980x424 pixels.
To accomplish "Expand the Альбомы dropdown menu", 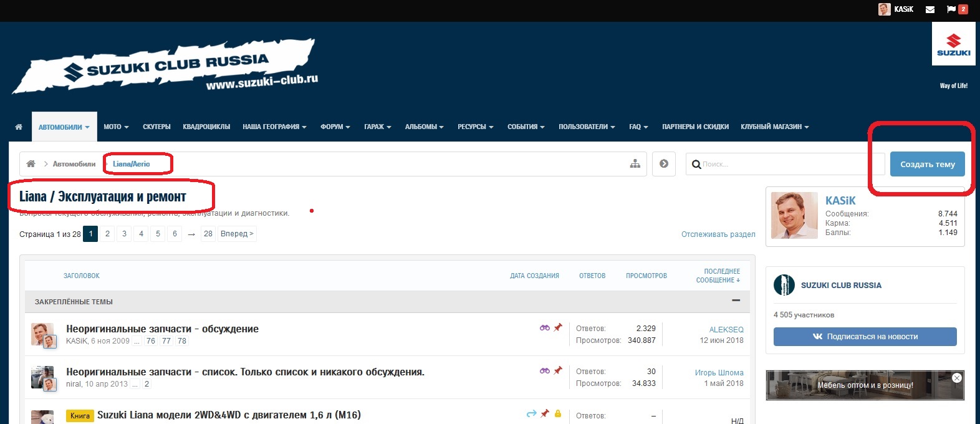I will (425, 127).
